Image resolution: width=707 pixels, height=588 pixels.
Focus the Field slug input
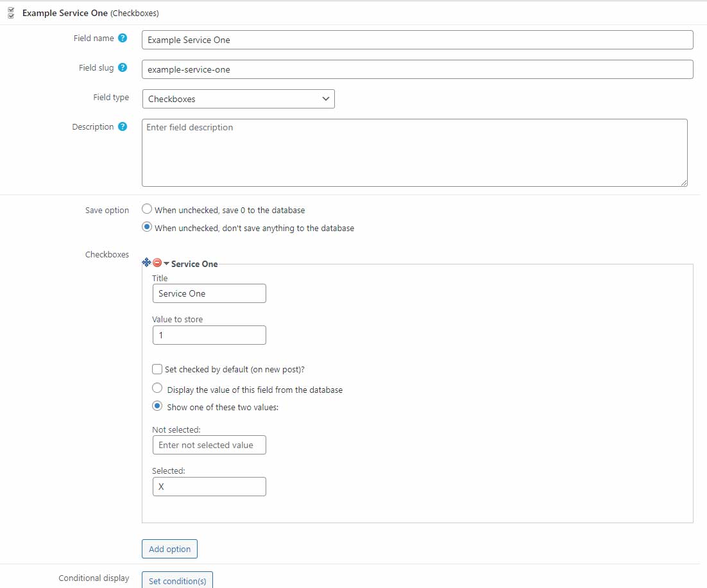coord(418,69)
